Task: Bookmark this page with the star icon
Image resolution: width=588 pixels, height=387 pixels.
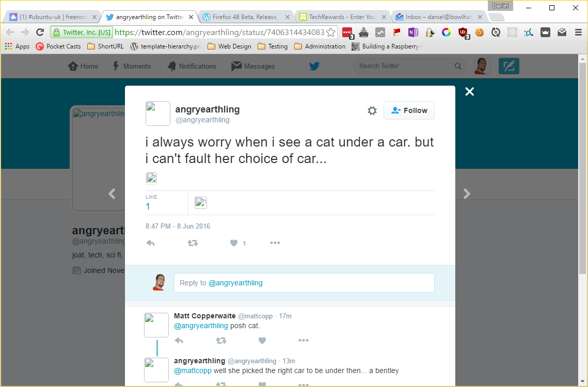Action: tap(331, 33)
